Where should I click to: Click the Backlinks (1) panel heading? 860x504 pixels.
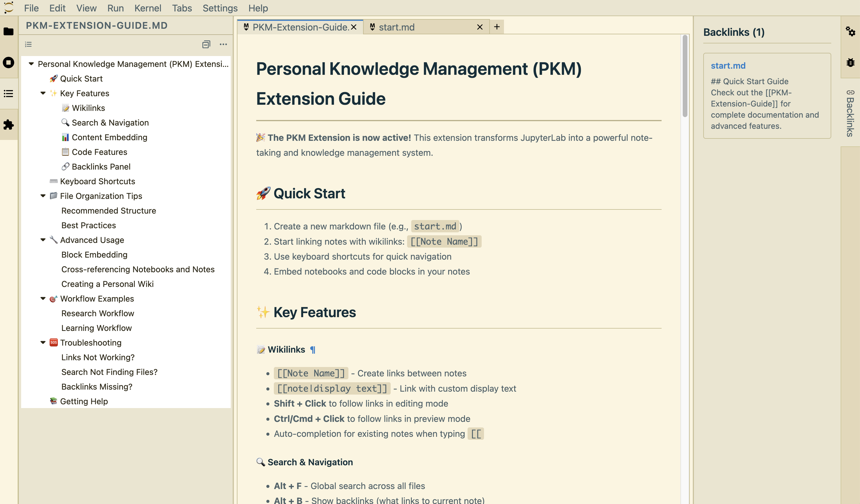pyautogui.click(x=734, y=32)
